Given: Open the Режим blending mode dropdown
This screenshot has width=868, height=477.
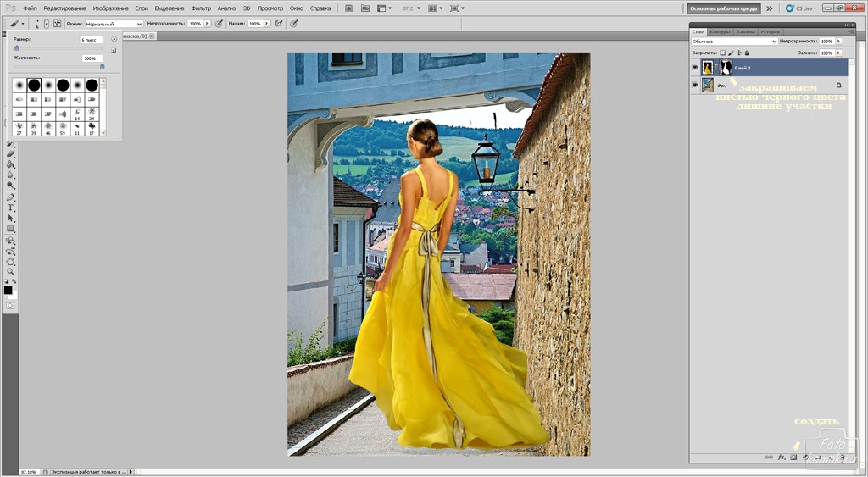Looking at the screenshot, I should (x=114, y=24).
